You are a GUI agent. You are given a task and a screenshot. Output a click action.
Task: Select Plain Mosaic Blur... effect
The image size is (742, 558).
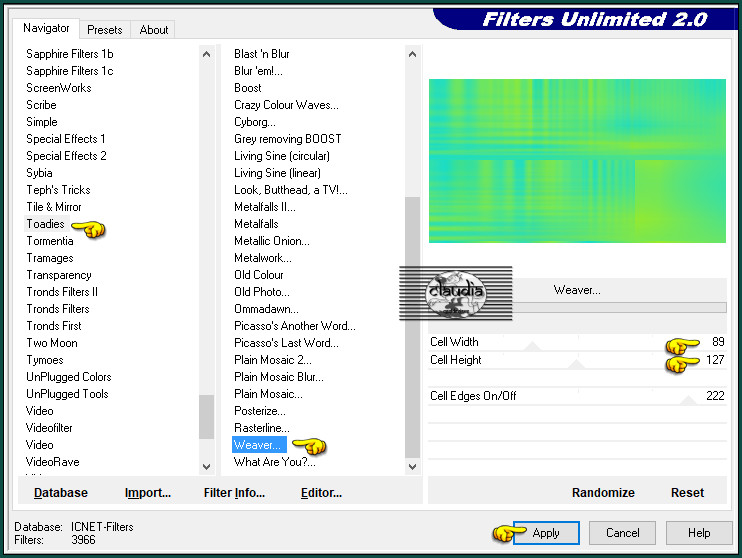pos(279,377)
